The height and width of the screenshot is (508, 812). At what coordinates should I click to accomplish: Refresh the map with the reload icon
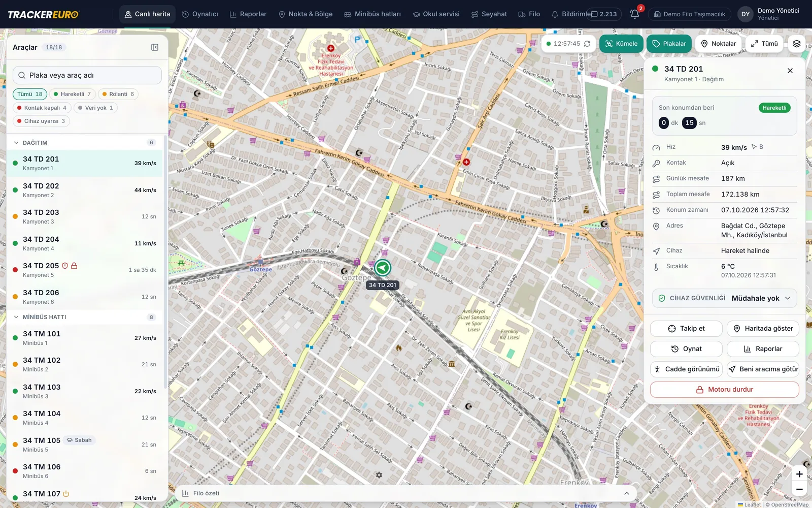(587, 44)
